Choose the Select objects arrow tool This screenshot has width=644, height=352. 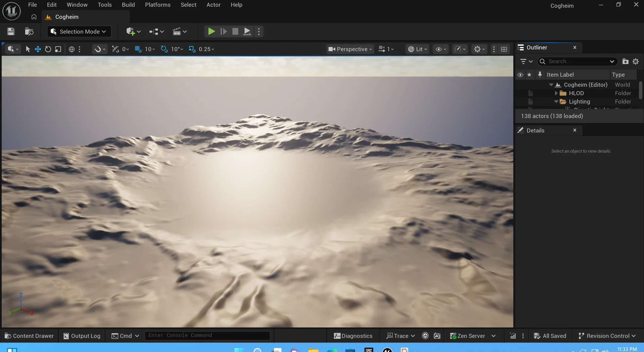28,49
